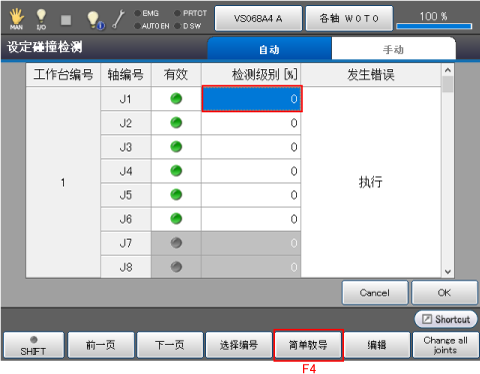
Task: Click the J8 axis number cell
Action: click(126, 267)
